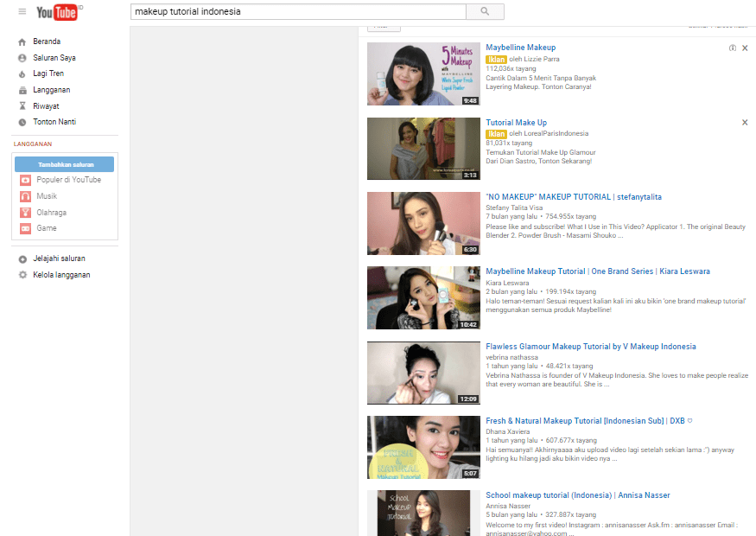Open Olahraga channel link

(x=52, y=213)
